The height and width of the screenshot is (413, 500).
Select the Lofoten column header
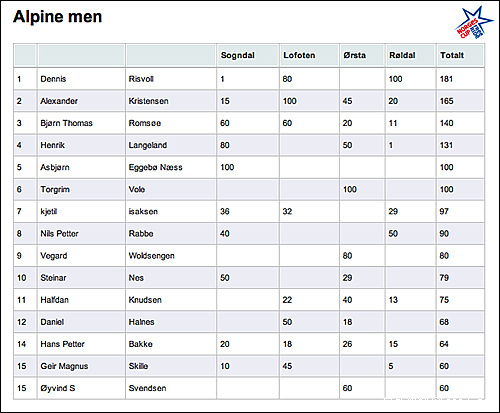coord(299,55)
